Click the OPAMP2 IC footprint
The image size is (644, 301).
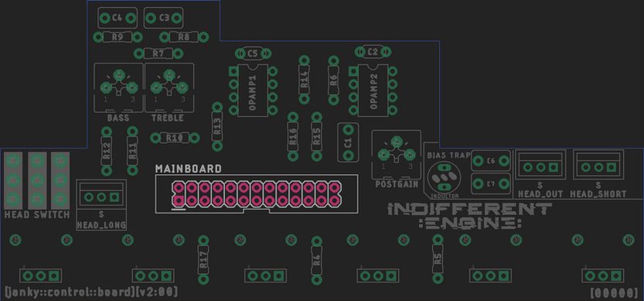tap(373, 91)
